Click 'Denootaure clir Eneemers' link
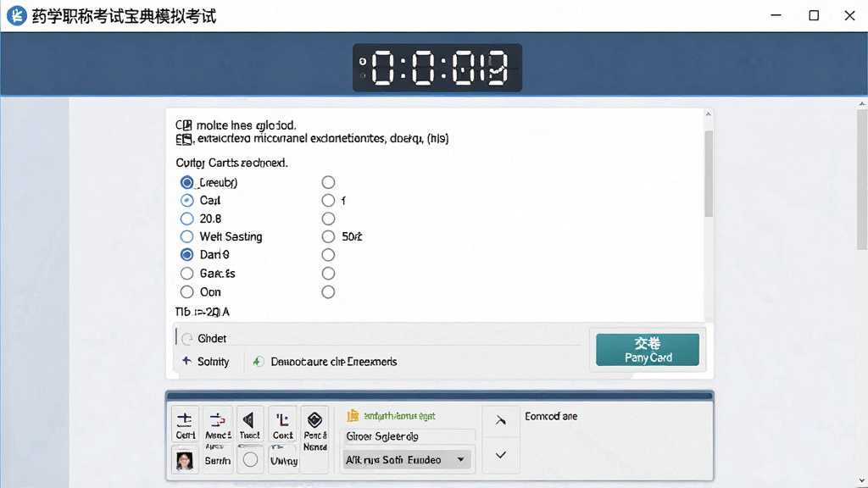 (x=325, y=362)
